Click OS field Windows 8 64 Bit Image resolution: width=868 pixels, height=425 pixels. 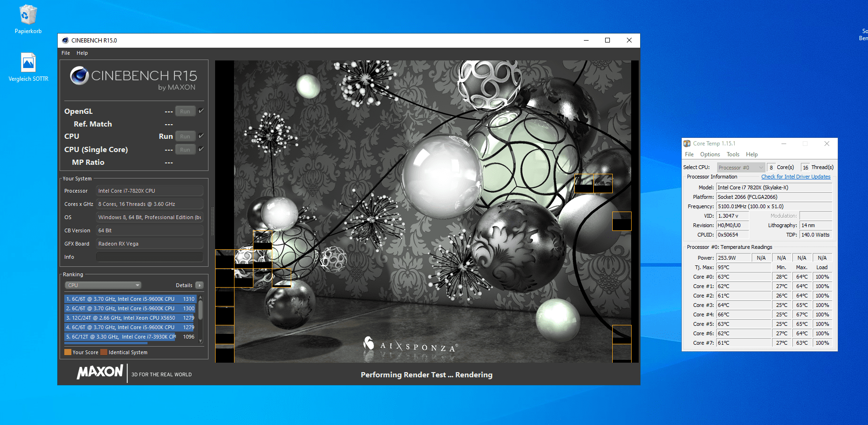click(x=149, y=217)
